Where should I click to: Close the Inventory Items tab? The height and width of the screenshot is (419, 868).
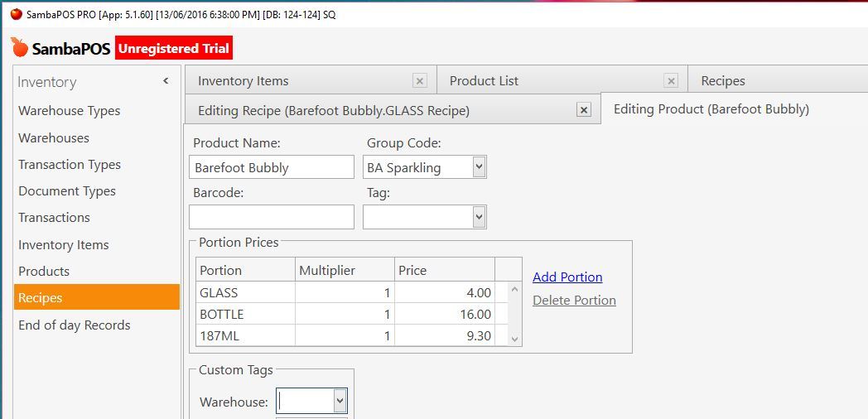420,81
